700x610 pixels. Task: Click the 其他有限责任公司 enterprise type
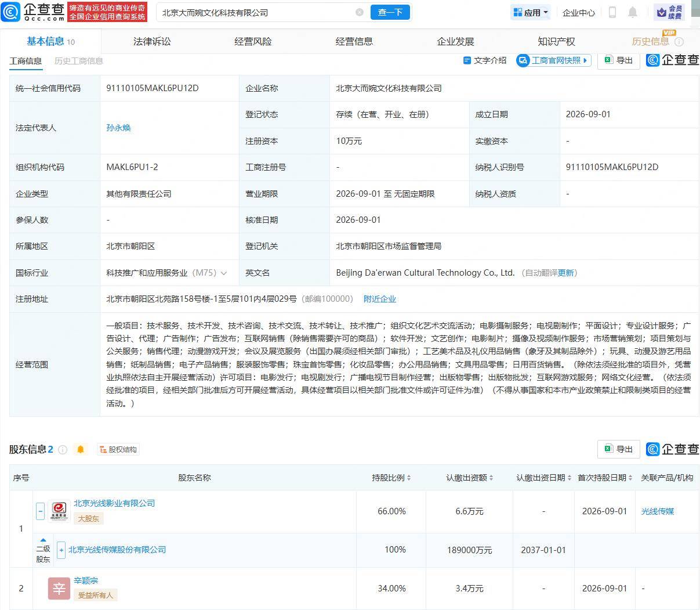pyautogui.click(x=139, y=194)
